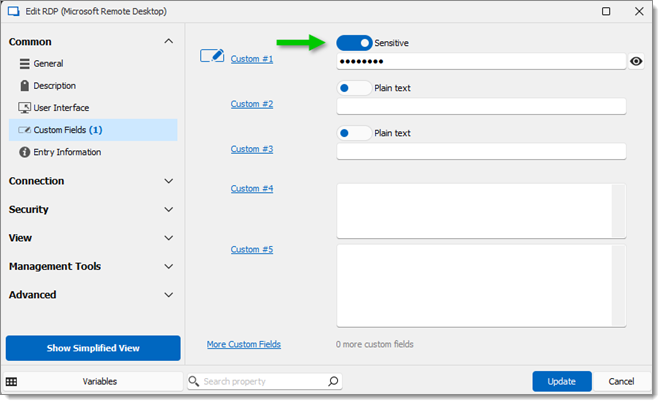Click the General list icon in sidebar

[x=25, y=64]
